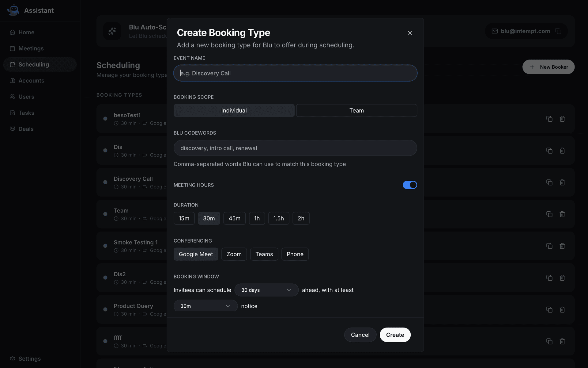This screenshot has width=588, height=368.
Task: Delete the Team booking type
Action: tap(562, 214)
